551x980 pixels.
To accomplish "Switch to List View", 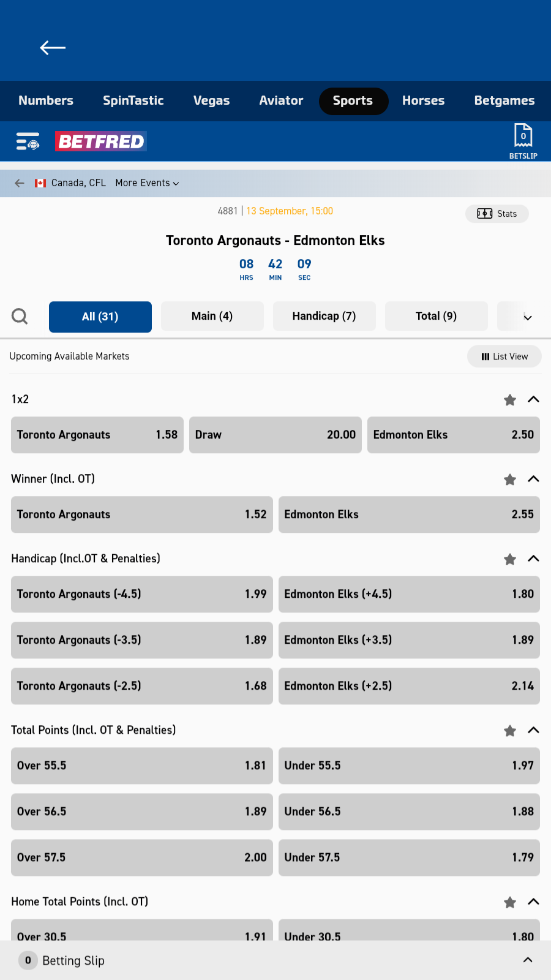I will pos(504,356).
